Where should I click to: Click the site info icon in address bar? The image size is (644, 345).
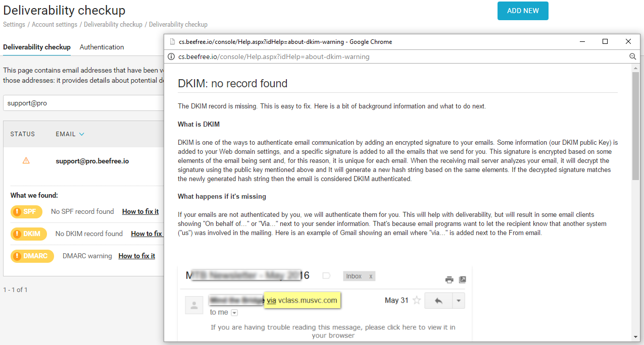pos(171,57)
